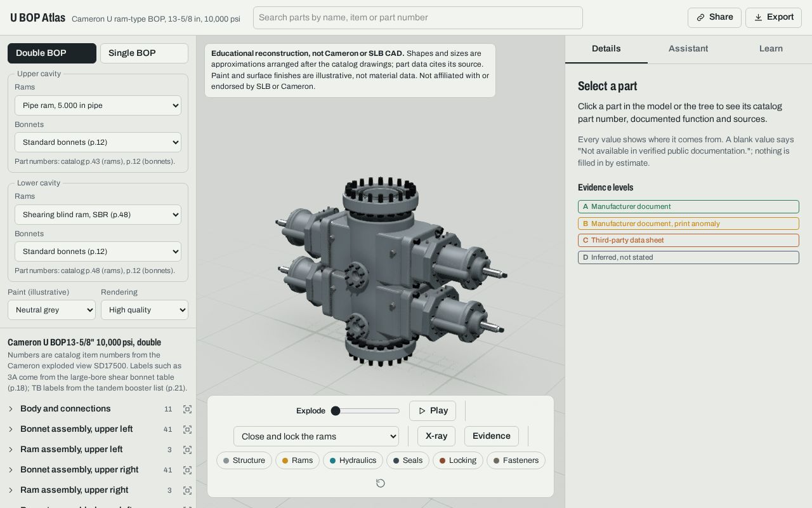This screenshot has height=508, width=812.
Task: Open upper cavity Rams dropdown
Action: point(98,105)
